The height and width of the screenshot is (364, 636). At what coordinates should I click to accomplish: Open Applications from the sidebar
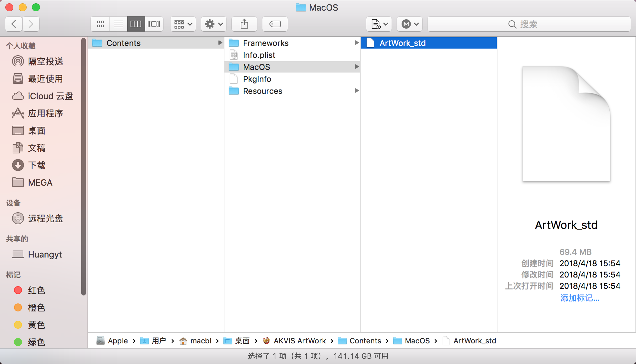tap(45, 113)
